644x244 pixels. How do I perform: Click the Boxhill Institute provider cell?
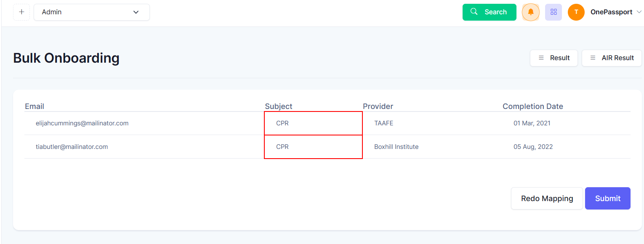[397, 147]
